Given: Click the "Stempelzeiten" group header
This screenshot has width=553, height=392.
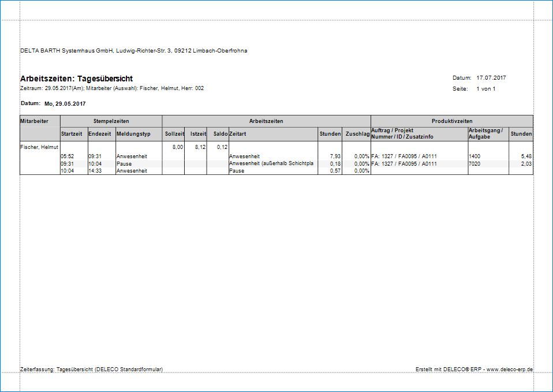Looking at the screenshot, I should pyautogui.click(x=111, y=121).
